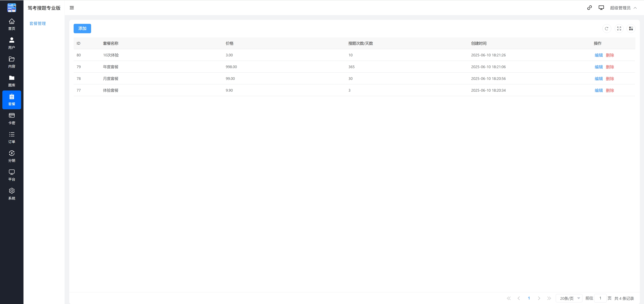Open the 平台 platform sidebar item
This screenshot has width=644, height=304.
(x=12, y=175)
